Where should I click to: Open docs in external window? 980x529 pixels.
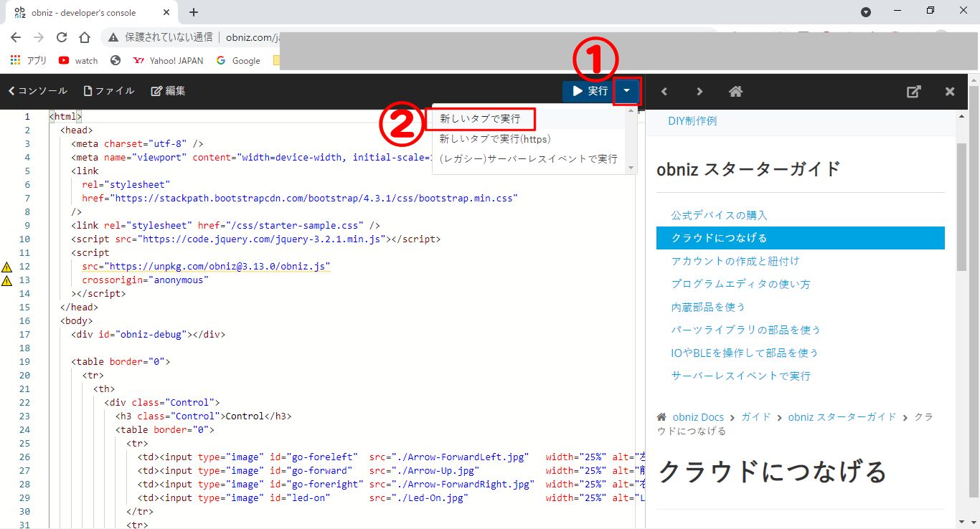tap(914, 91)
